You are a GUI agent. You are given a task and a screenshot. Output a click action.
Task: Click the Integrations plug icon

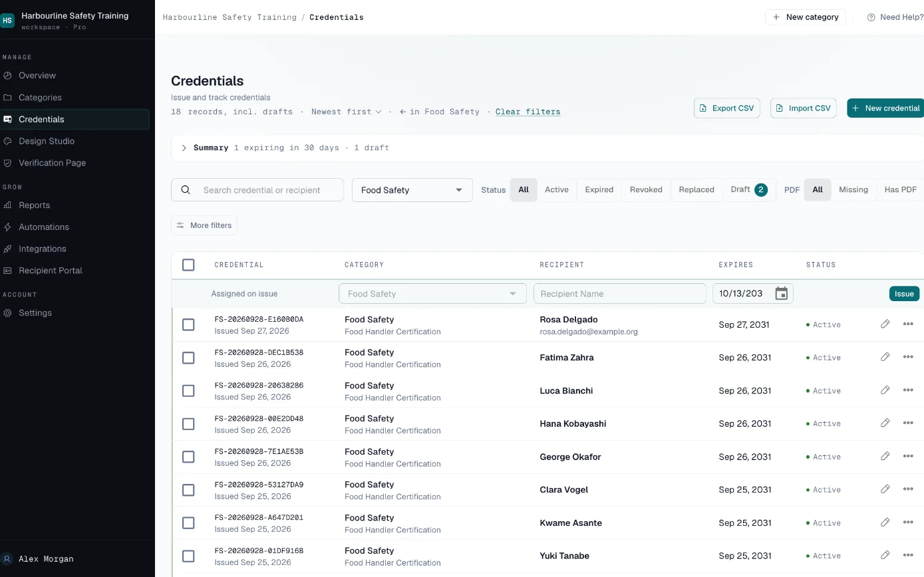pos(7,249)
